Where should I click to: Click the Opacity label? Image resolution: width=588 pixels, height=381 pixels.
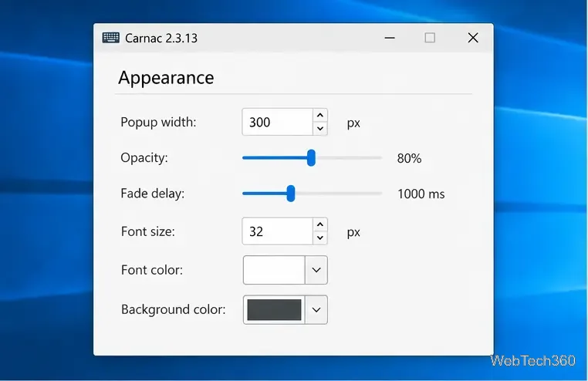[x=144, y=158]
